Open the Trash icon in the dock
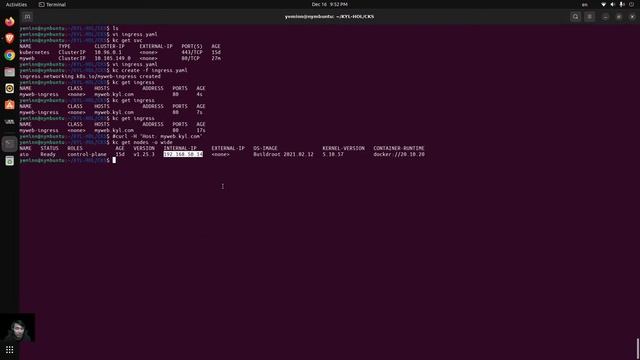Viewport: 640px width, 360px height. tap(9, 161)
